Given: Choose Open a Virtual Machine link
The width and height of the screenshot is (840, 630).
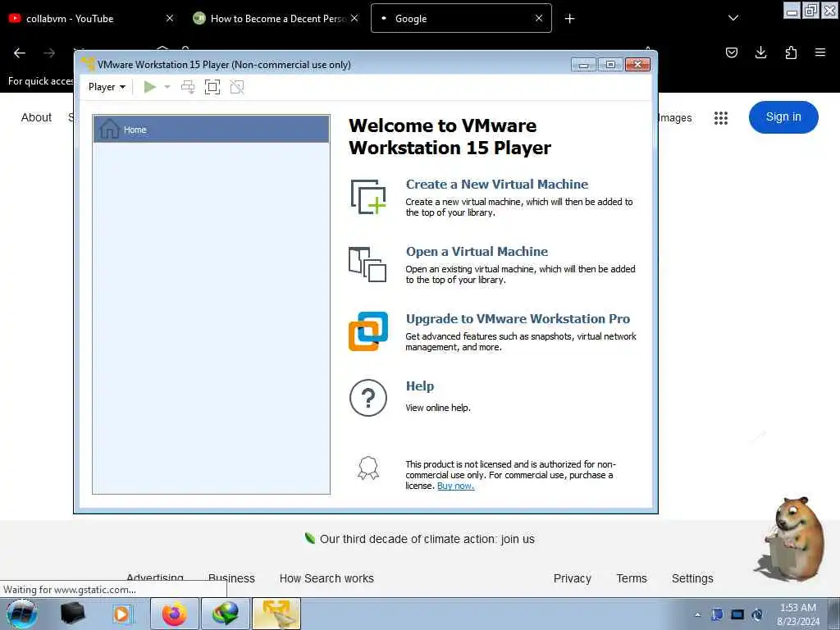Looking at the screenshot, I should click(x=477, y=251).
